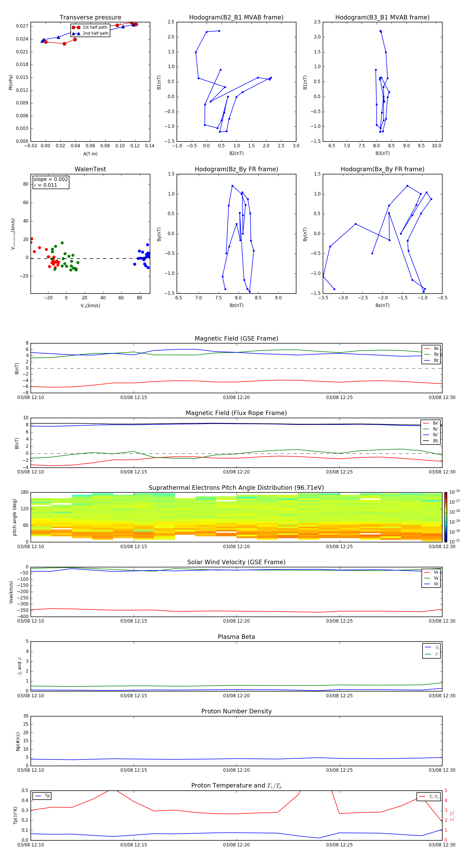Click the "β" entry in Plasma Beta legend

click(431, 654)
